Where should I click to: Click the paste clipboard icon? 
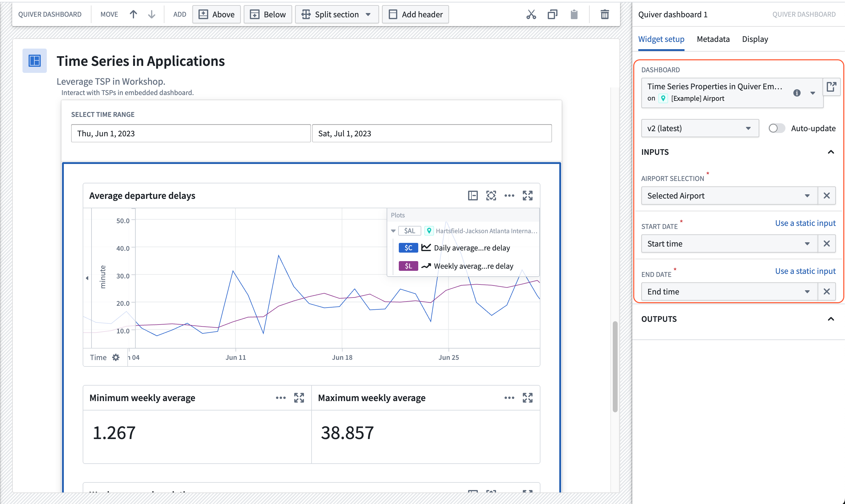[x=574, y=14]
